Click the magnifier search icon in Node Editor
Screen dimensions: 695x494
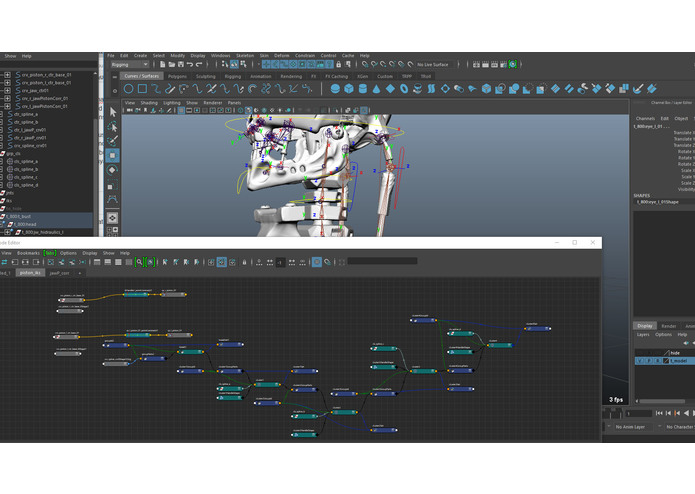(x=139, y=262)
